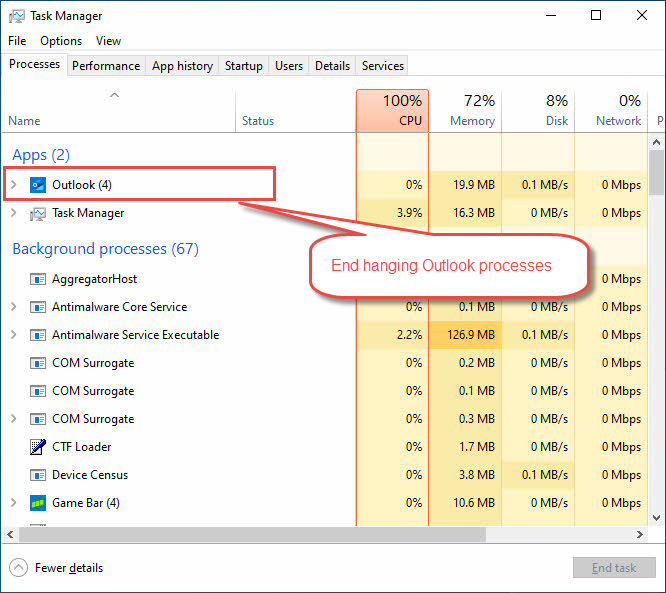666x593 pixels.
Task: Switch to the Performance tab
Action: point(106,66)
